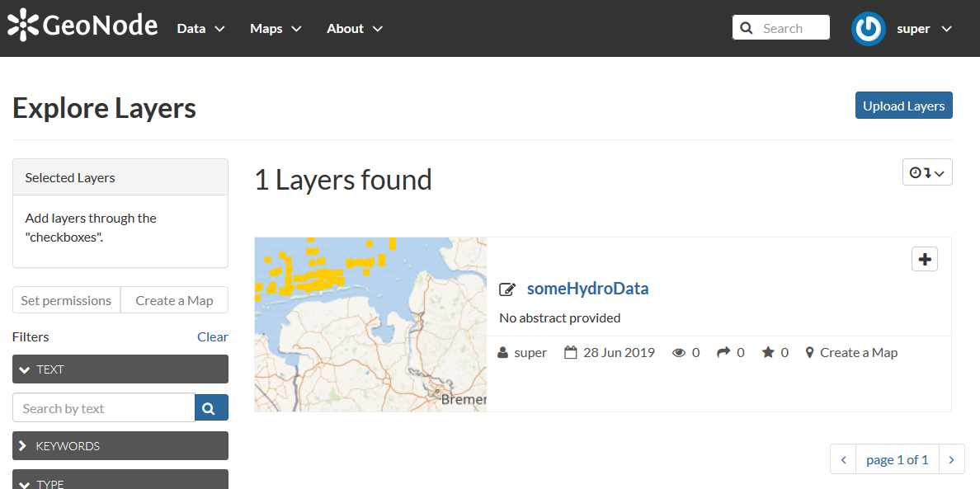Open the super user dropdown
This screenshot has width=980, height=489.
pos(924,29)
